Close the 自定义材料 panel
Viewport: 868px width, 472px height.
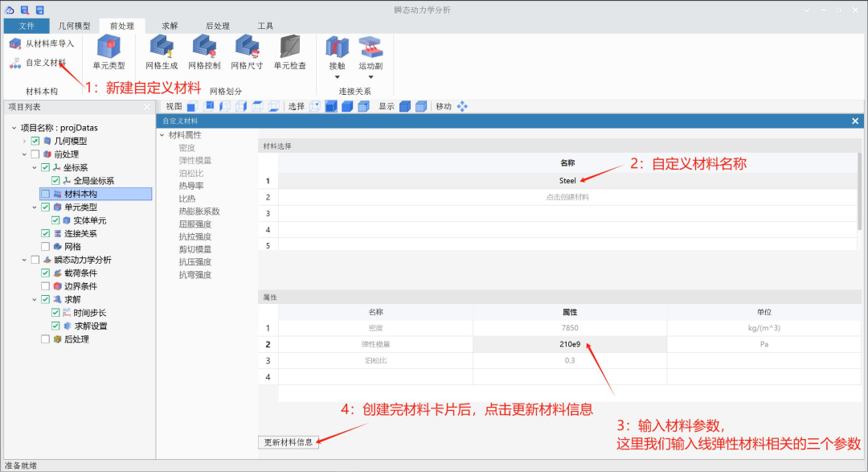point(855,121)
